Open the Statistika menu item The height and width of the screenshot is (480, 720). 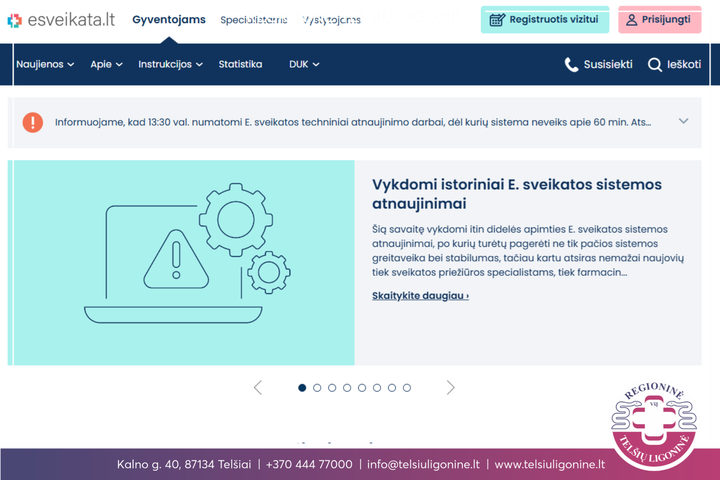[240, 64]
